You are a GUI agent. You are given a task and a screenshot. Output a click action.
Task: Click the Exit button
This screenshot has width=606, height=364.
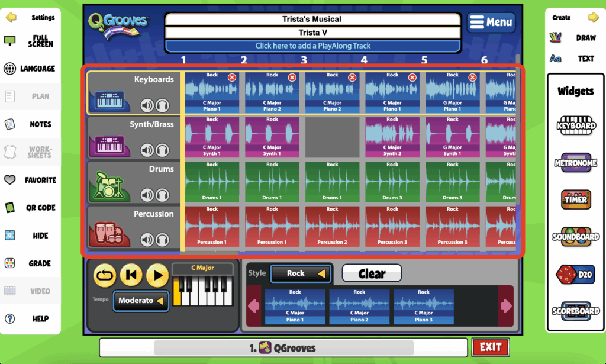tap(490, 347)
